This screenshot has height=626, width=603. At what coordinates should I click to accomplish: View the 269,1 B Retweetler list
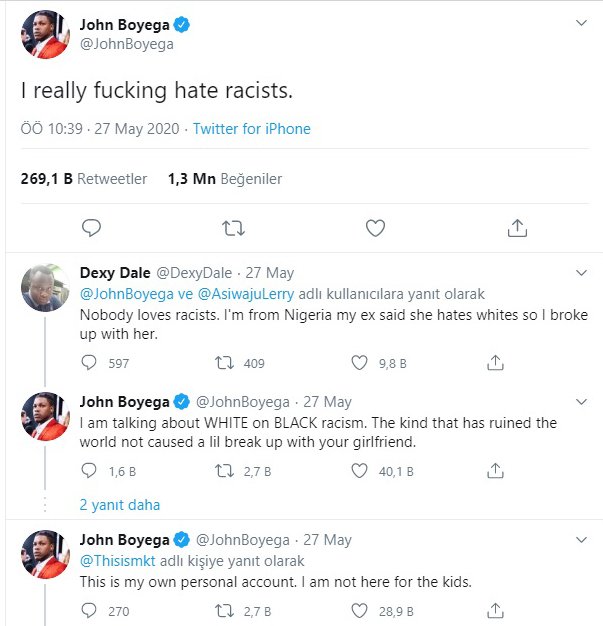[84, 179]
